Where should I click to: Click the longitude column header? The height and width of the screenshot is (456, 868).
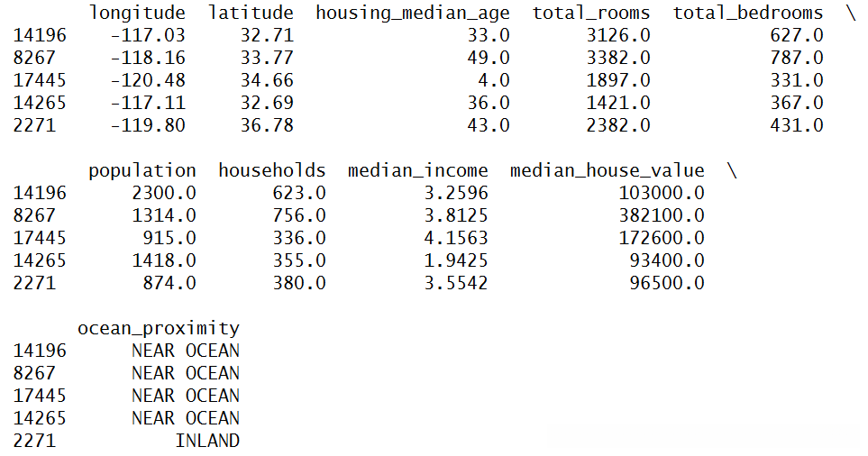(137, 13)
